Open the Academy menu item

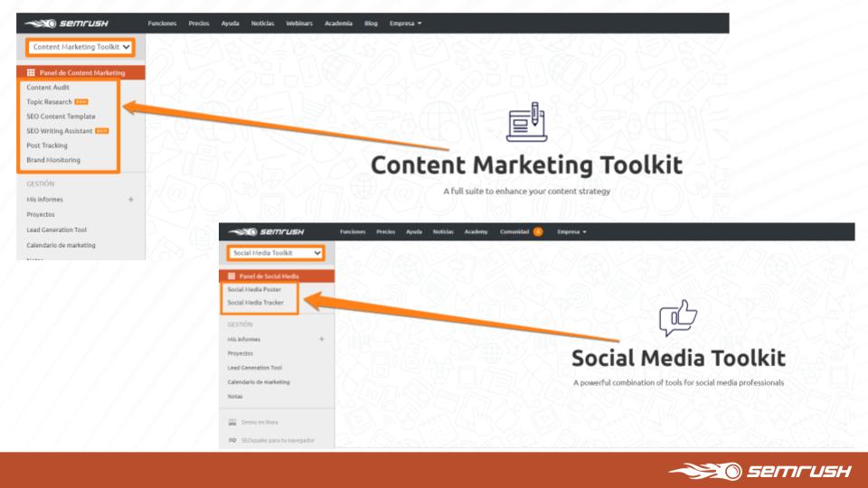[476, 232]
